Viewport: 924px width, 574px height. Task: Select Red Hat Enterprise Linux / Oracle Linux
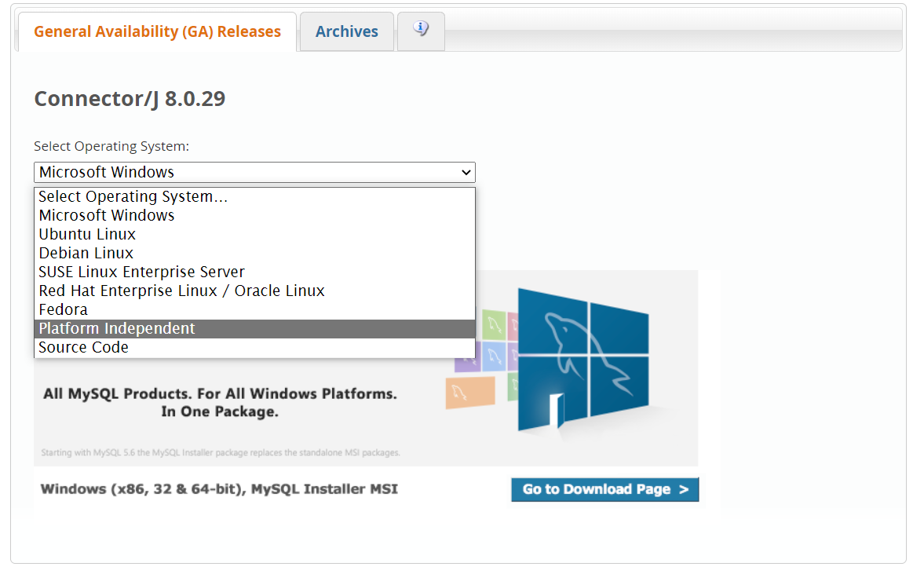254,291
